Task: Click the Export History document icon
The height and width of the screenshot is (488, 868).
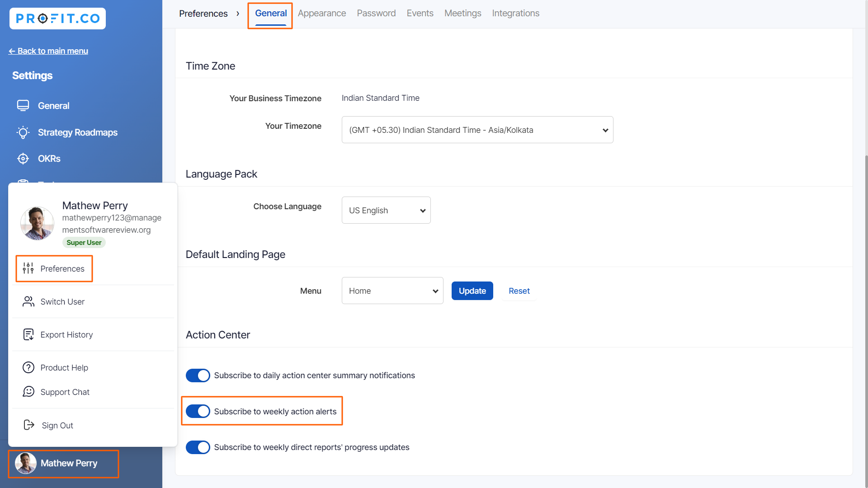Action: pyautogui.click(x=28, y=334)
